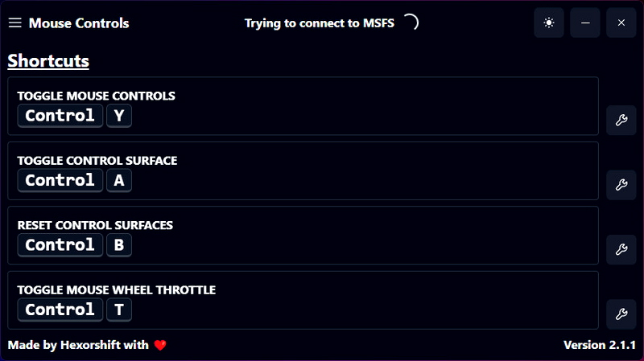Edit the Toggle Mouse Controls shortcut wrench

[621, 121]
